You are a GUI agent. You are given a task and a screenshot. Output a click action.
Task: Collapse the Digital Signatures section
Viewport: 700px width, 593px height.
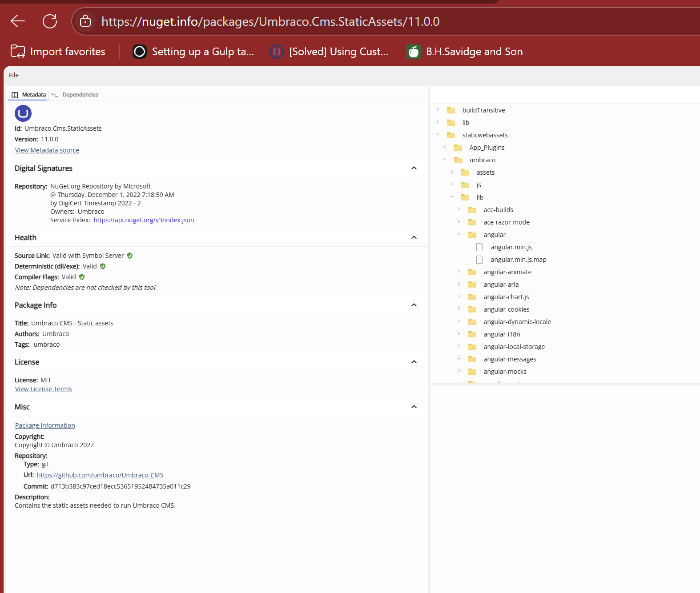click(414, 168)
